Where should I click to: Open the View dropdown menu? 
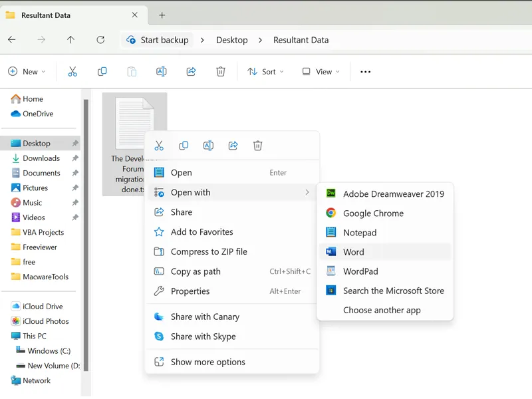[x=321, y=72]
